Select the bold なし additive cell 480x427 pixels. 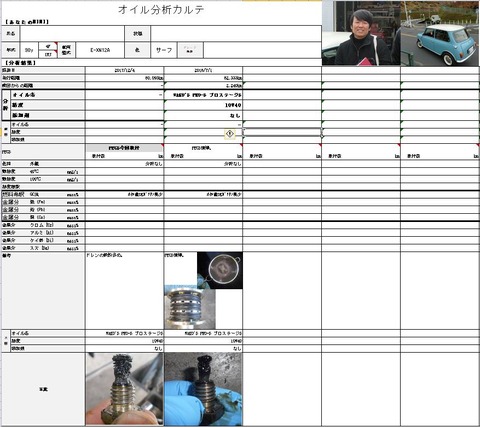203,115
